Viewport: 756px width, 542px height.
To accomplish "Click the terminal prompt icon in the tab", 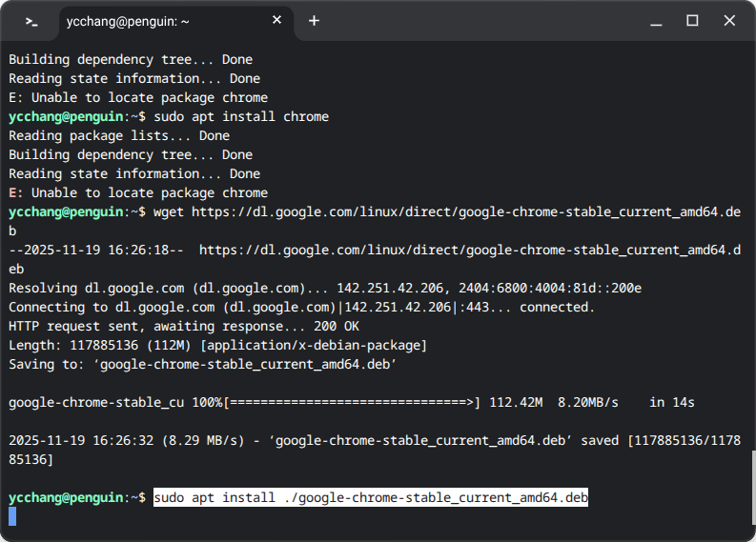I will coord(31,21).
